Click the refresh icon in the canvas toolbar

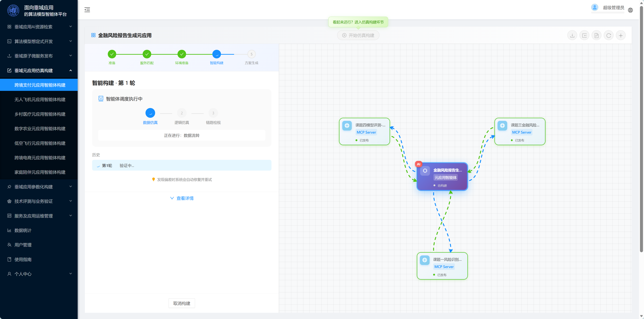[x=608, y=36]
